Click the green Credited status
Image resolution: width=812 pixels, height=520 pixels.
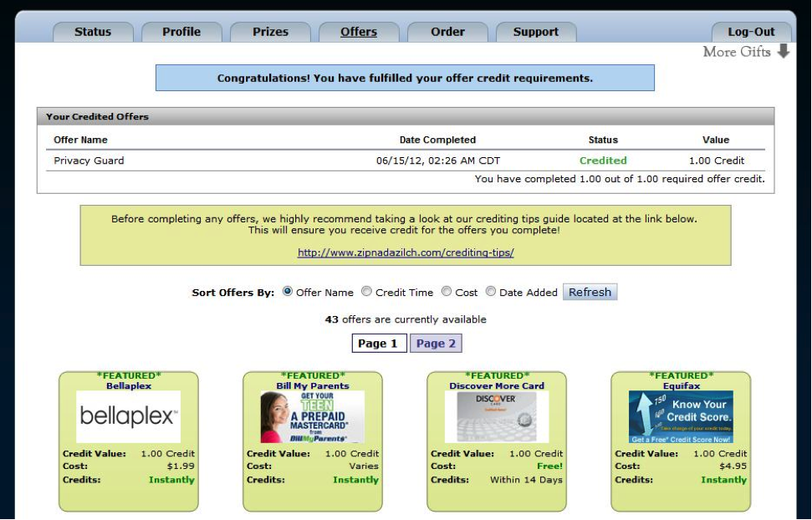(x=603, y=161)
